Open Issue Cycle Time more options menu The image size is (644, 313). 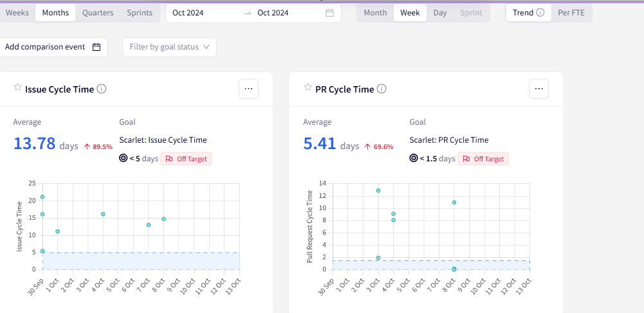(x=248, y=89)
